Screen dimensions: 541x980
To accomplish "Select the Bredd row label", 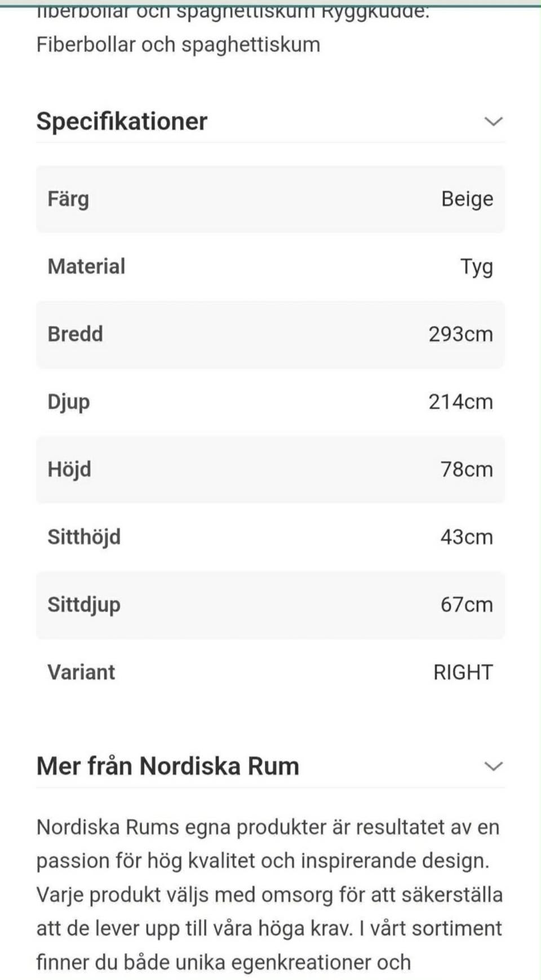I will [x=75, y=334].
